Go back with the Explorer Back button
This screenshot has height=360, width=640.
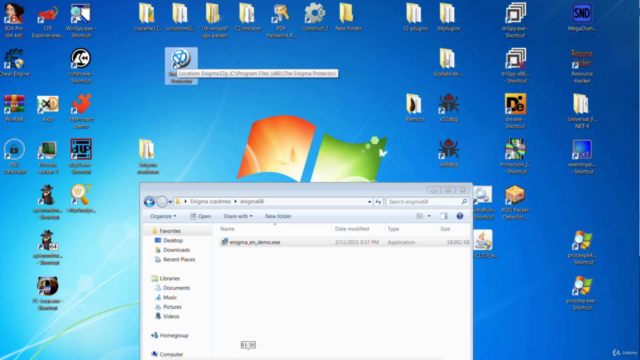149,202
